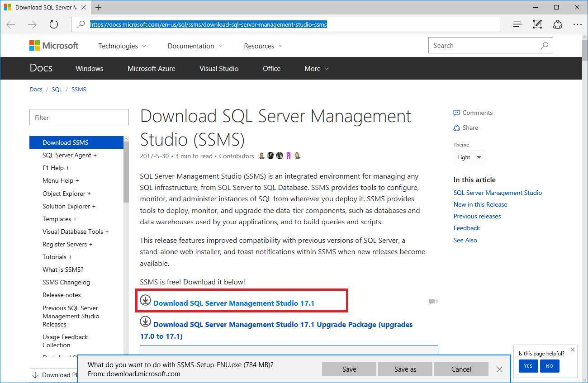
Task: Click the Make a Web Note icon
Action: (x=537, y=24)
